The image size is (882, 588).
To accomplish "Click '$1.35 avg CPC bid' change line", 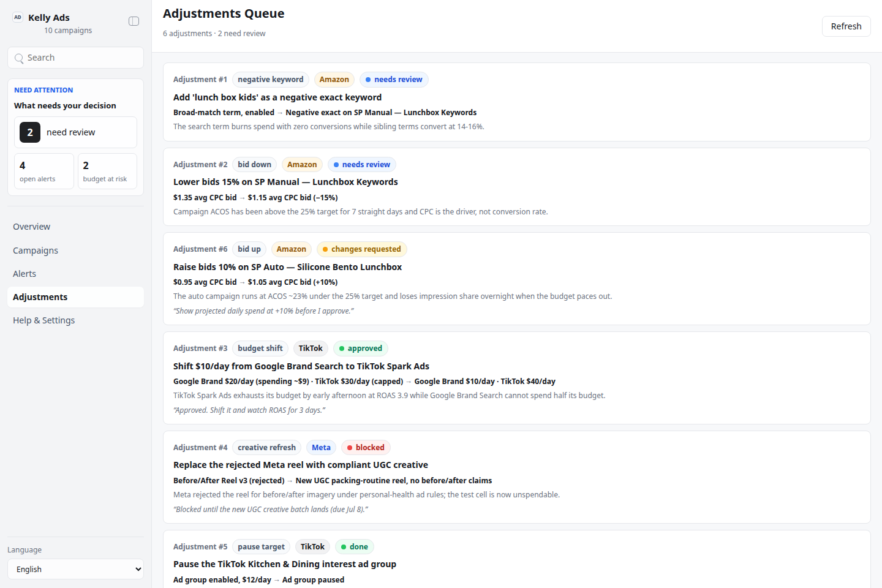I will point(255,198).
